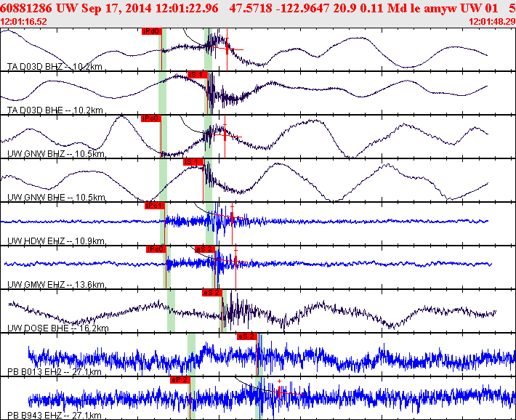Click the iPc0 pick flag on GNW BHZ
The height and width of the screenshot is (420, 516).
click(x=151, y=118)
